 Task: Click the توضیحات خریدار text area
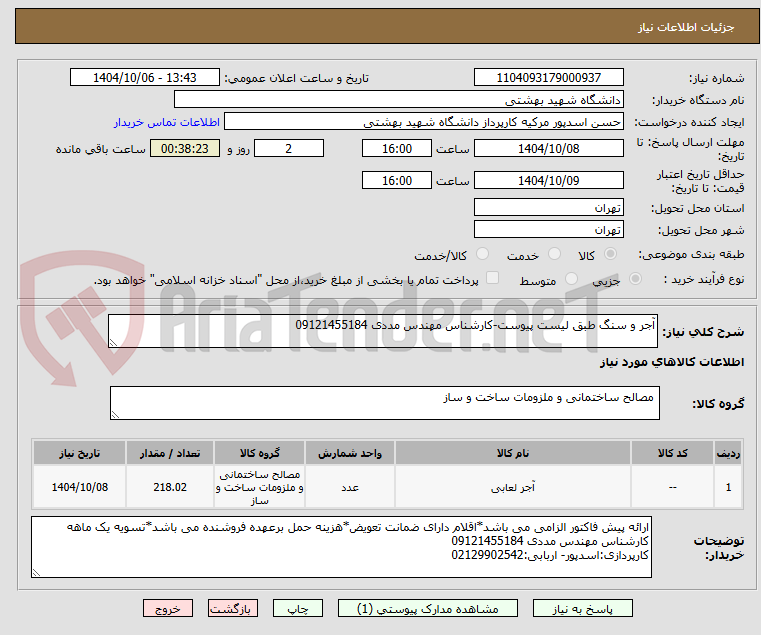point(341,547)
